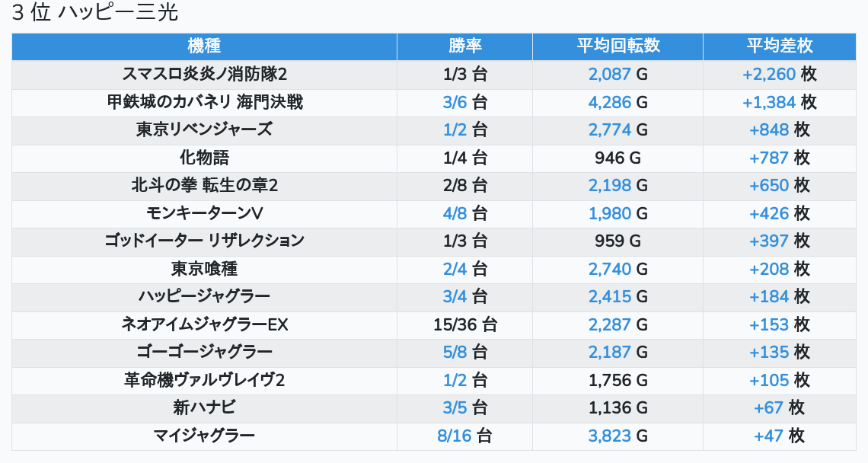Click the 8/16 台 win rate value
This screenshot has height=463, width=868.
tap(464, 436)
